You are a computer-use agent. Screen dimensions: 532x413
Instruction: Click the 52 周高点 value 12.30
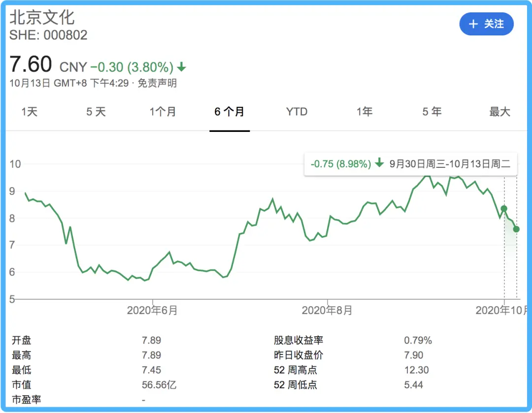[417, 370]
